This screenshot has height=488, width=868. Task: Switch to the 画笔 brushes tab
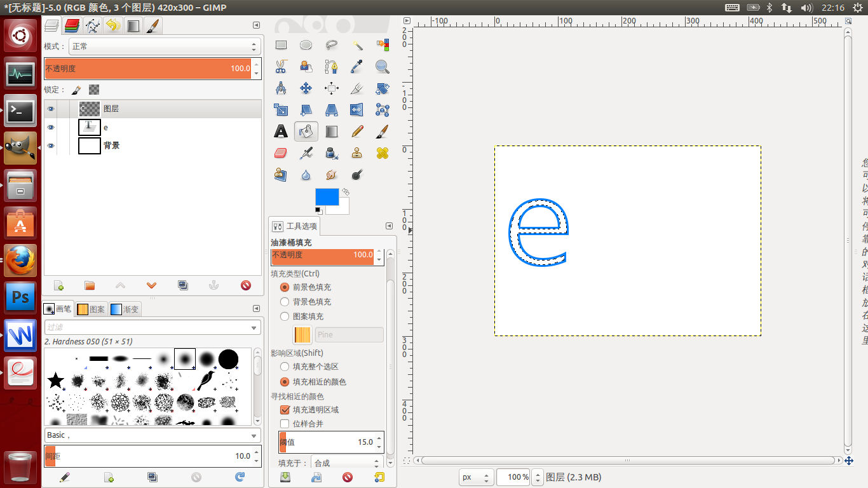[58, 309]
